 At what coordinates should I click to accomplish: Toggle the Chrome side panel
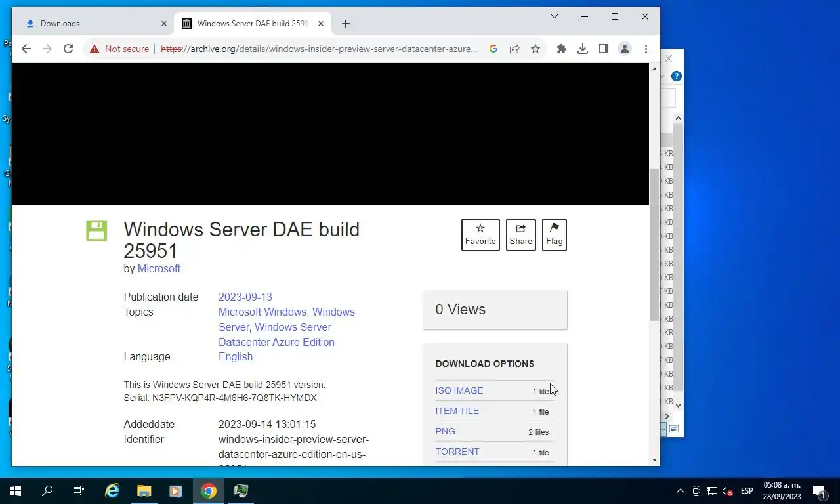point(604,49)
